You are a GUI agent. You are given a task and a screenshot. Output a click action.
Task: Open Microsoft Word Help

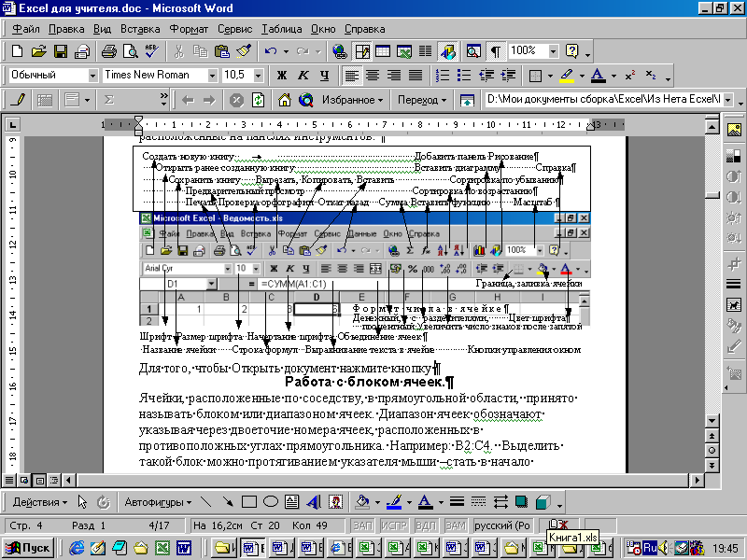[571, 51]
